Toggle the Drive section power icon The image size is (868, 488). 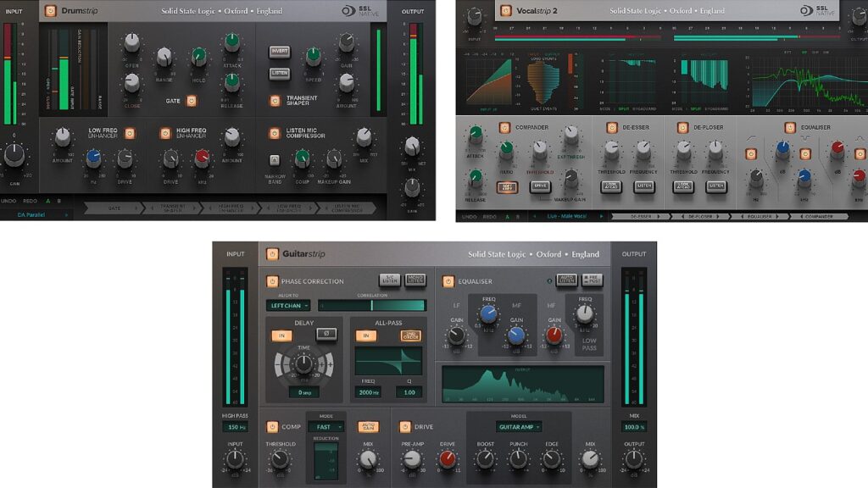click(x=405, y=427)
